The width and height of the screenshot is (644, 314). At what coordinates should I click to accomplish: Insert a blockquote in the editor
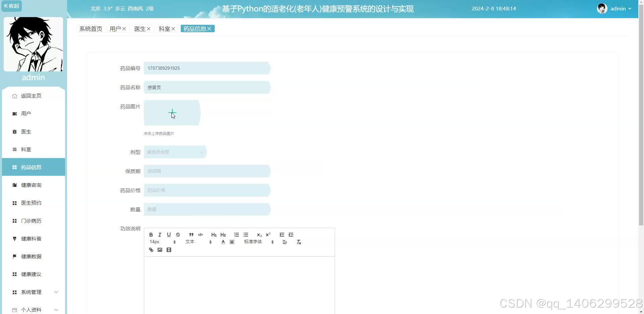[x=191, y=235]
